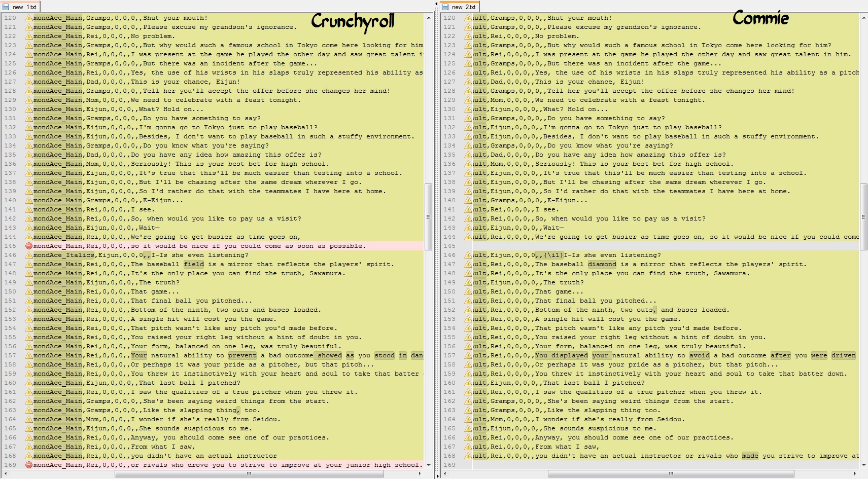Click the warning icon on line 120, left pane
The height and width of the screenshot is (479, 868).
pos(29,18)
